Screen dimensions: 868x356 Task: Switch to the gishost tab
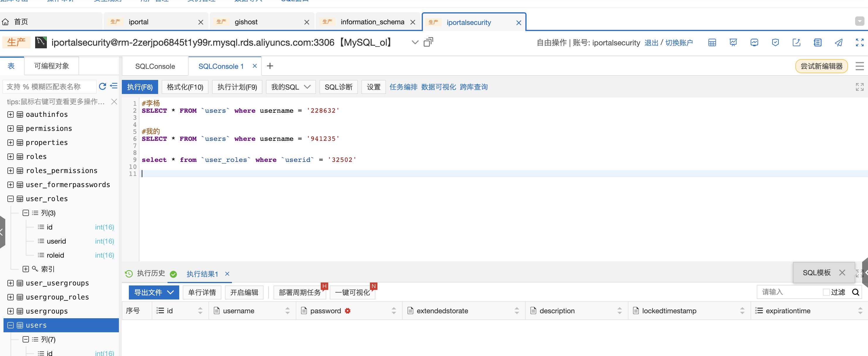pyautogui.click(x=247, y=22)
